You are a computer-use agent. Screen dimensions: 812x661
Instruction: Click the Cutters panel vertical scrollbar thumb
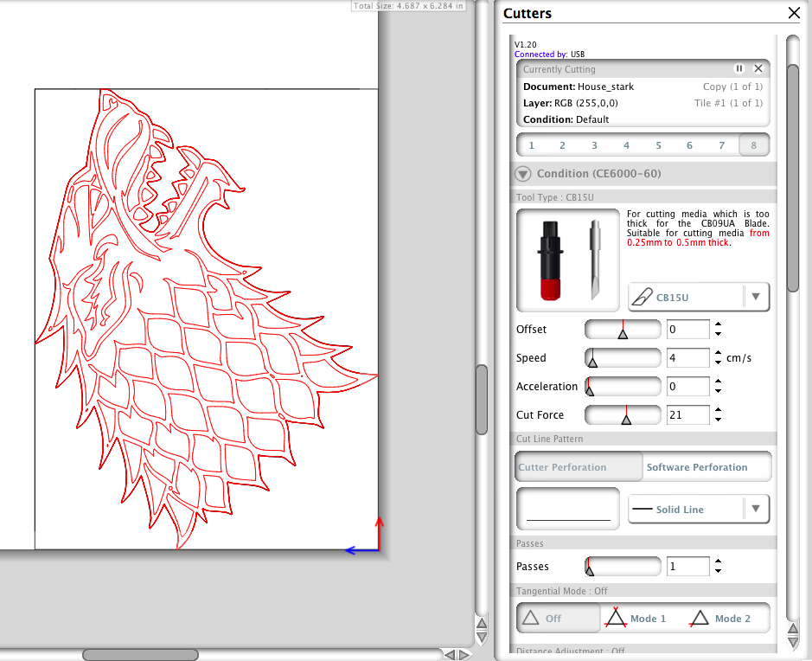[793, 179]
